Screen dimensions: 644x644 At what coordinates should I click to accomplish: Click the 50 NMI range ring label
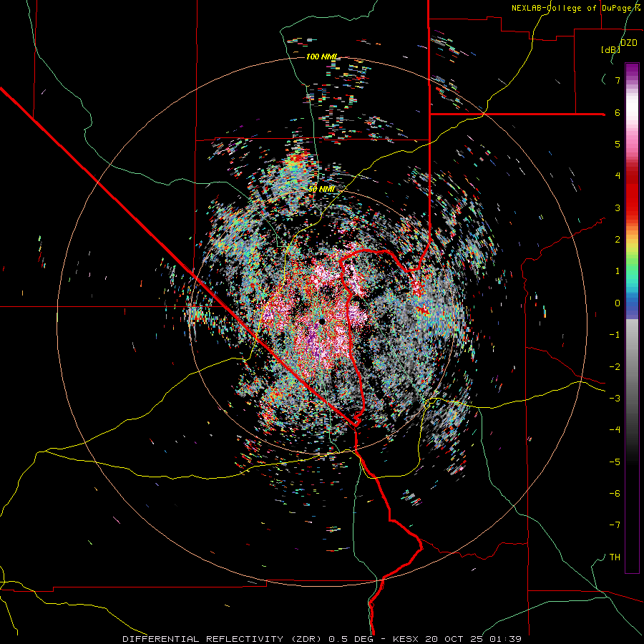click(321, 190)
